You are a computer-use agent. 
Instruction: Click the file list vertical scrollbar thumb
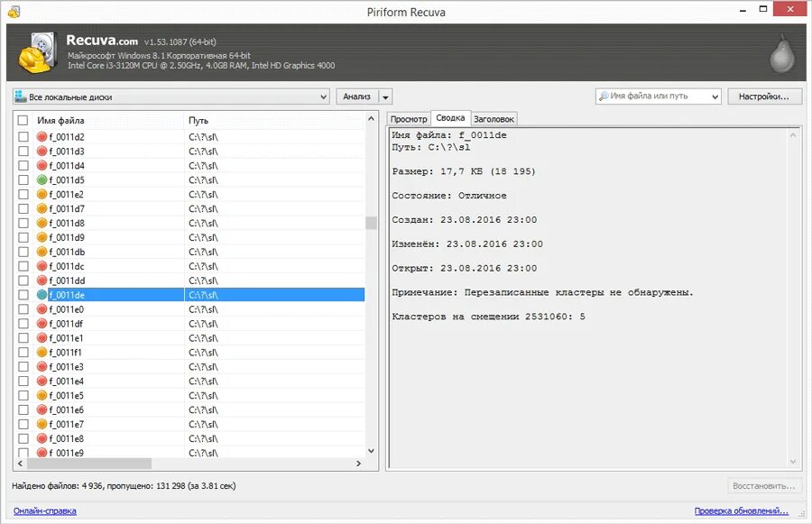(371, 223)
